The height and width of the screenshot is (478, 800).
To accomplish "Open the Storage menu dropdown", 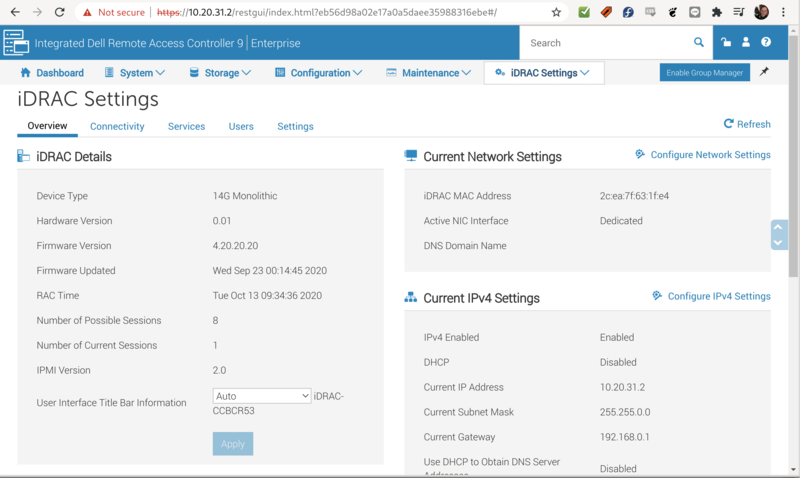I will (x=220, y=73).
